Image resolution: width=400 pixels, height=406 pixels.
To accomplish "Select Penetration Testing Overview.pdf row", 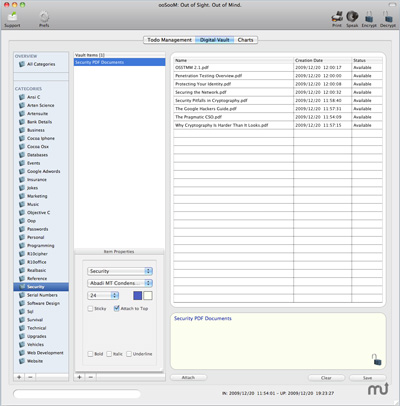I will pos(278,76).
